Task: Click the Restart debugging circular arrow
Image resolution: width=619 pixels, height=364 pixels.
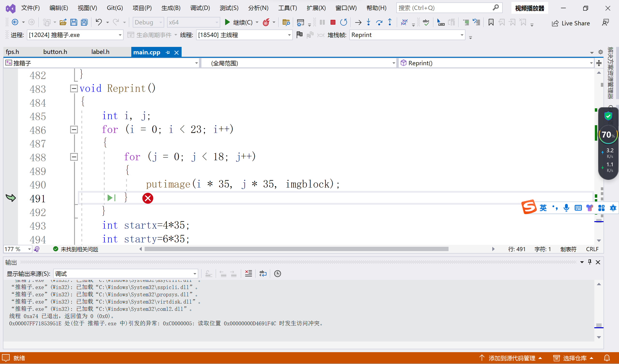Action: click(343, 22)
